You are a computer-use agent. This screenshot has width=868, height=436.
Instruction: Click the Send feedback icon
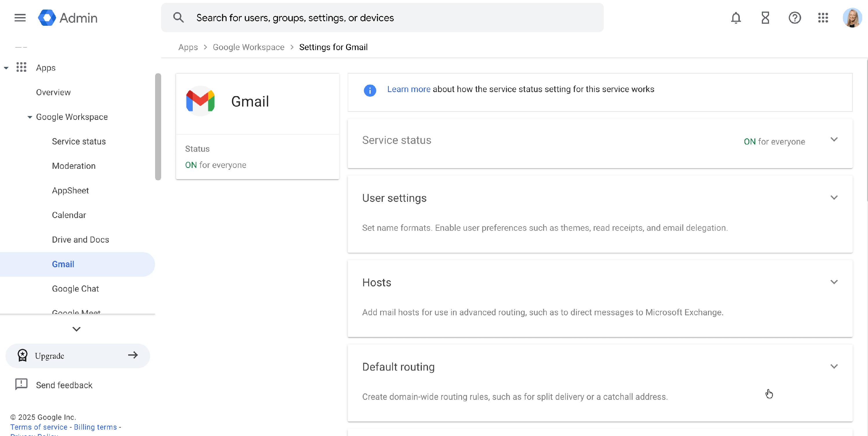click(21, 384)
